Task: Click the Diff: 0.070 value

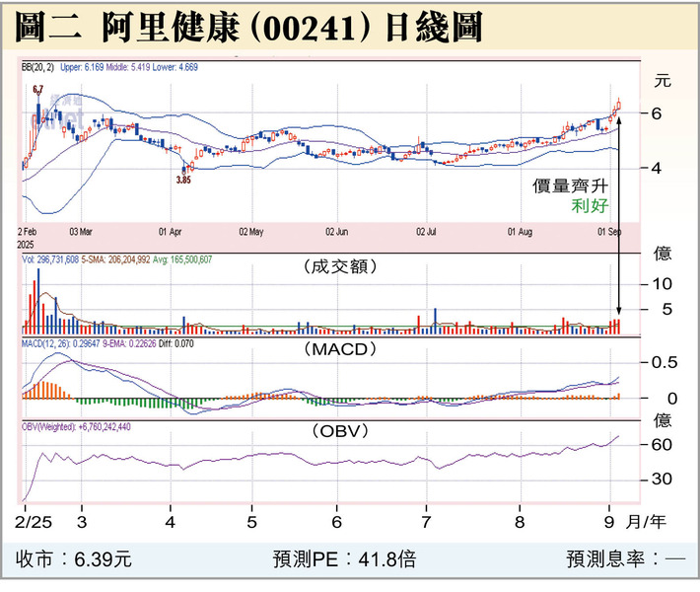Action: tap(175, 343)
